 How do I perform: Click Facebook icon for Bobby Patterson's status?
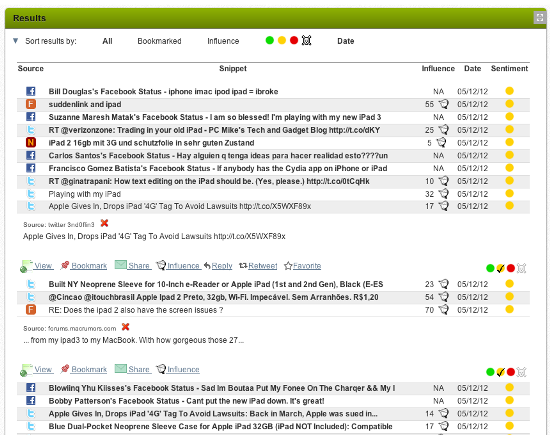(31, 400)
